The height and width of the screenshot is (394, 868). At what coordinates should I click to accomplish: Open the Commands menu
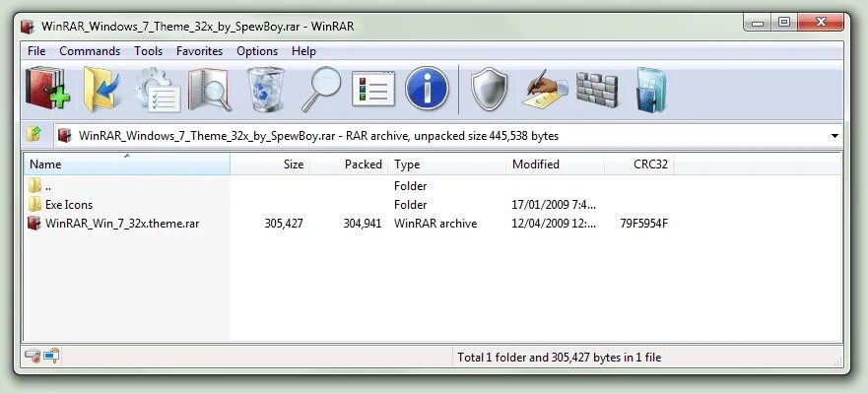coord(90,51)
